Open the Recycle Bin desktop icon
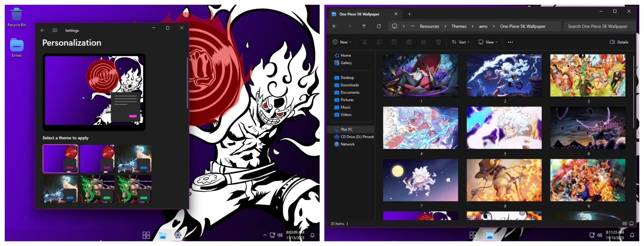Image resolution: width=644 pixels, height=246 pixels. pyautogui.click(x=16, y=17)
